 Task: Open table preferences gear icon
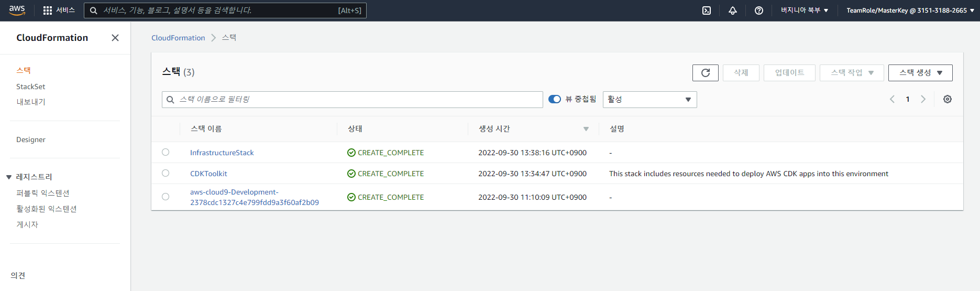tap(948, 99)
